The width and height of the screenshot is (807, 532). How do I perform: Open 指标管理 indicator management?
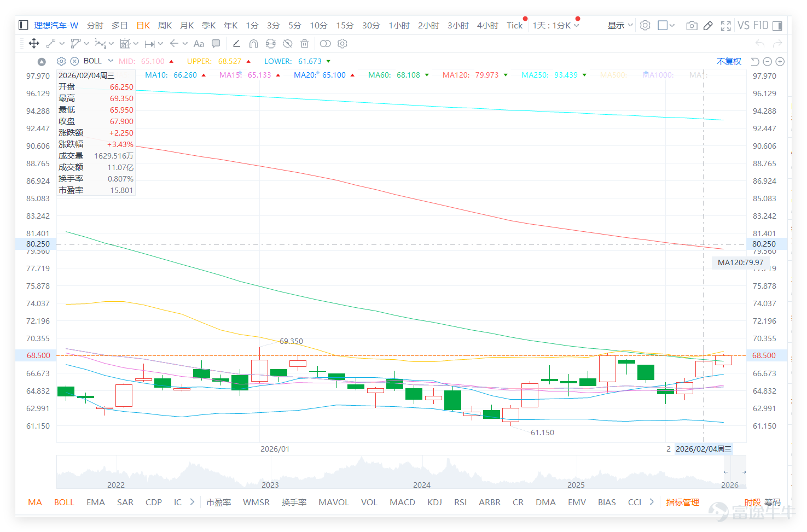click(682, 502)
